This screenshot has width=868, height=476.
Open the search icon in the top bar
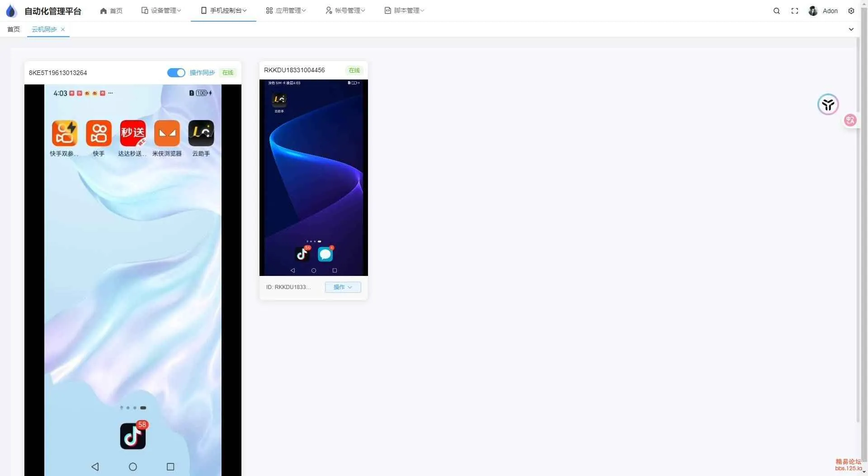pyautogui.click(x=777, y=10)
